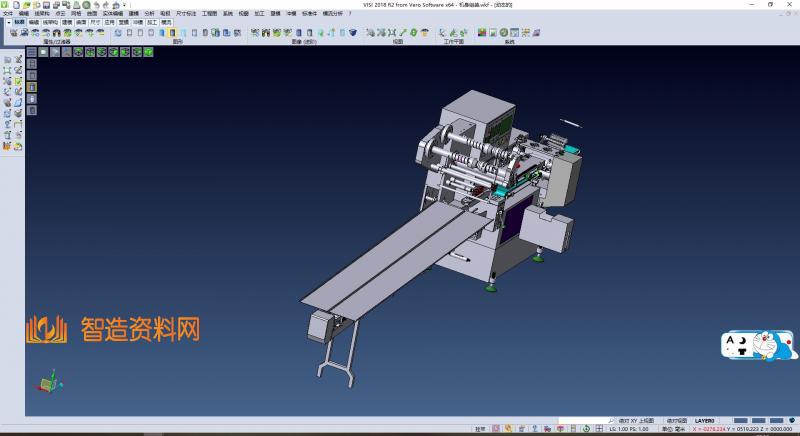
Task: Click the green circle icon in 系统 group
Action: coord(503,33)
